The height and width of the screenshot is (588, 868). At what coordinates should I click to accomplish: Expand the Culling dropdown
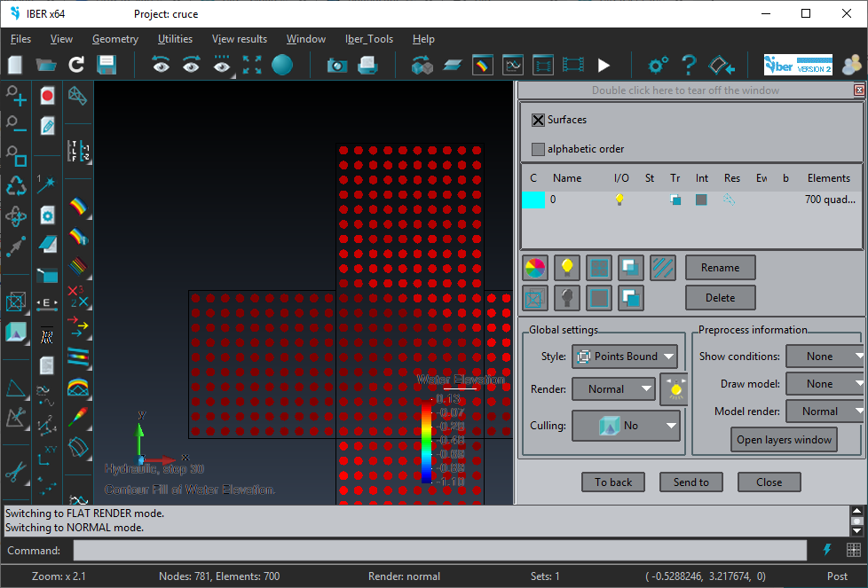pyautogui.click(x=625, y=426)
